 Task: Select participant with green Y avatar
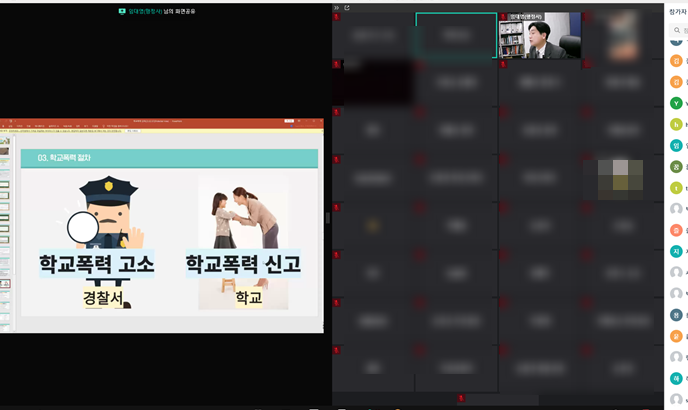click(676, 103)
